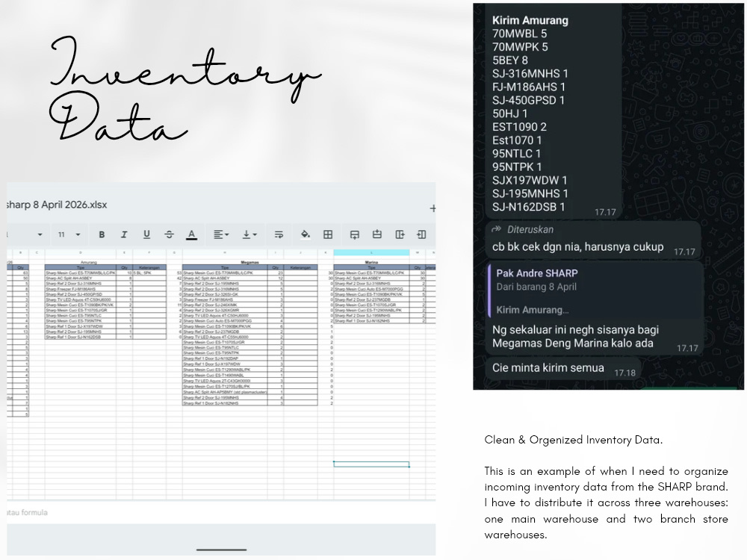
Task: Select the cell reading 5 BL; 5PK
Action: (149, 273)
